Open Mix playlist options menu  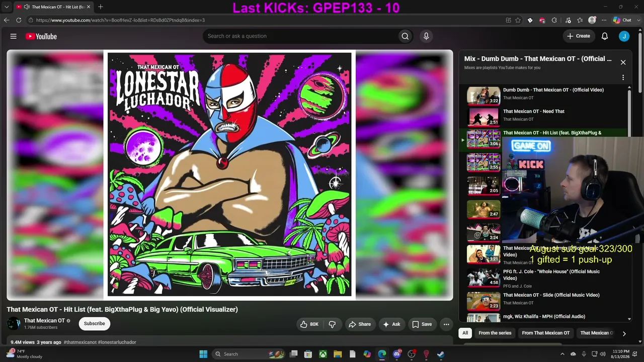coord(623,77)
